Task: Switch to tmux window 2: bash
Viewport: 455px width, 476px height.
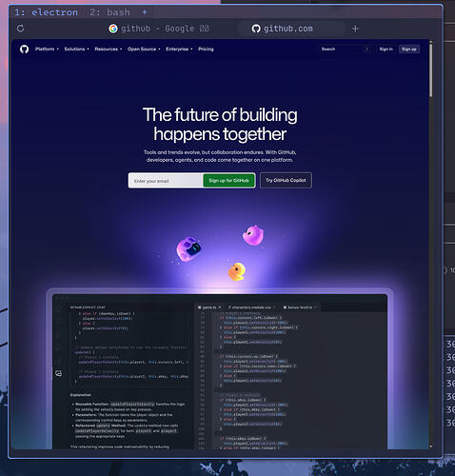Action: tap(109, 12)
